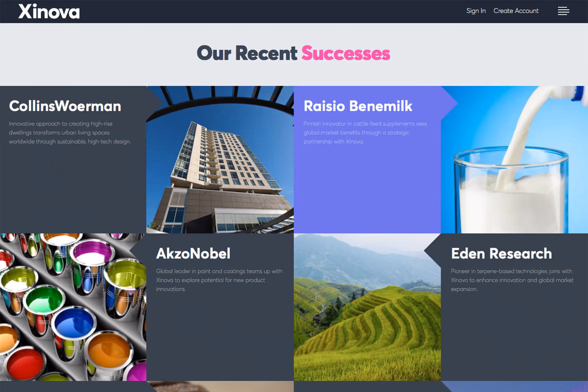Viewport: 588px width, 392px height.
Task: Open the Eden Research heading
Action: (x=501, y=253)
